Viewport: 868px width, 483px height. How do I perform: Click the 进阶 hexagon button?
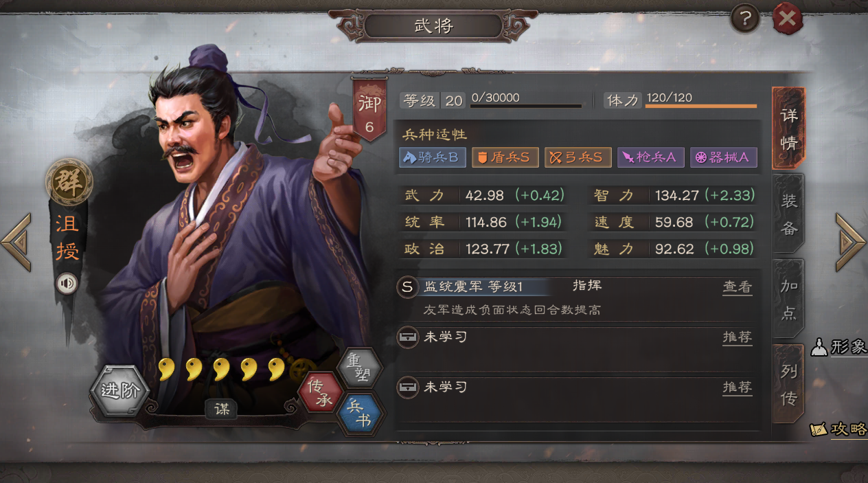click(x=119, y=391)
